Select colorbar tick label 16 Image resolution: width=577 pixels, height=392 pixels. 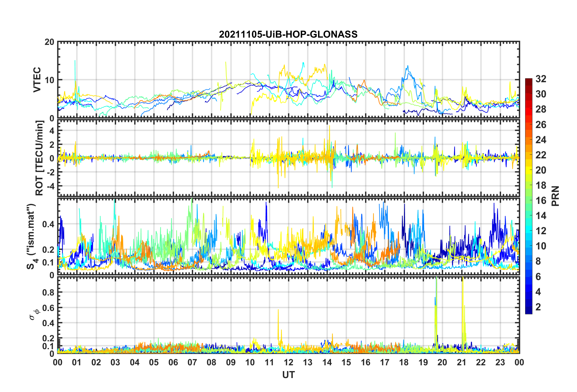541,200
